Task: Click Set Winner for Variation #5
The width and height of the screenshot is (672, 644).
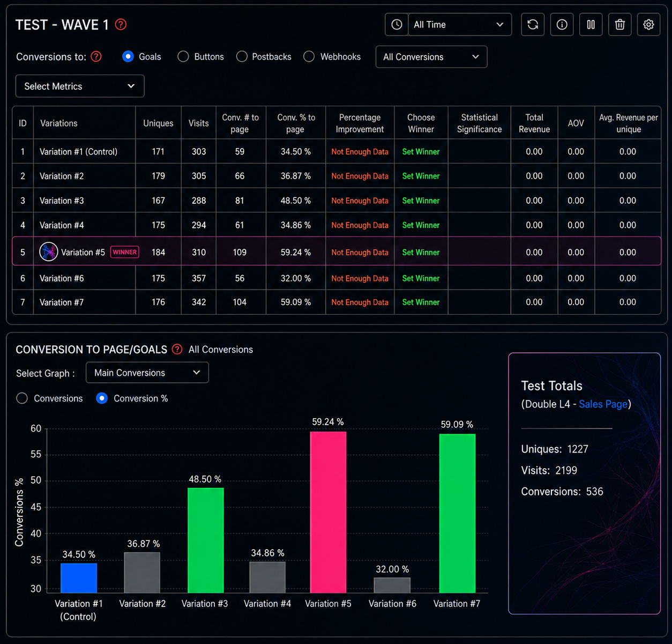Action: click(x=421, y=252)
